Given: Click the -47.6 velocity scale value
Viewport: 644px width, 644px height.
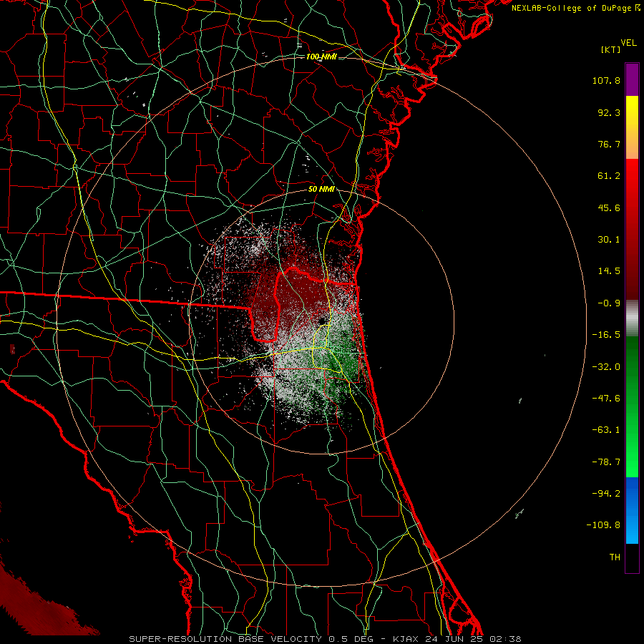Looking at the screenshot, I should coord(606,399).
